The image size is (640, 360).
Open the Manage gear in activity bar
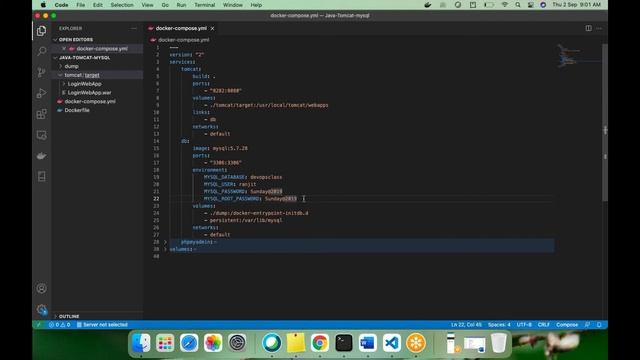(41, 309)
